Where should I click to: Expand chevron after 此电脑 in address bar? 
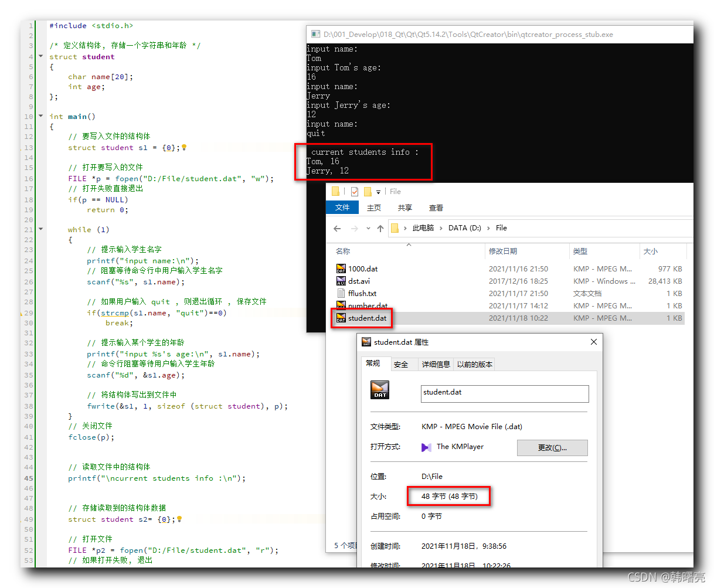(441, 228)
